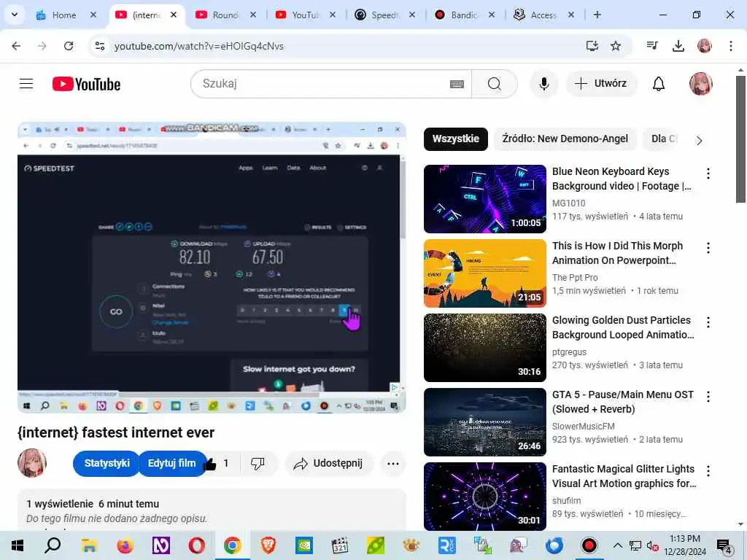Screen dimensions: 747x560
Task: Open a new browser tab
Action: pos(597,15)
